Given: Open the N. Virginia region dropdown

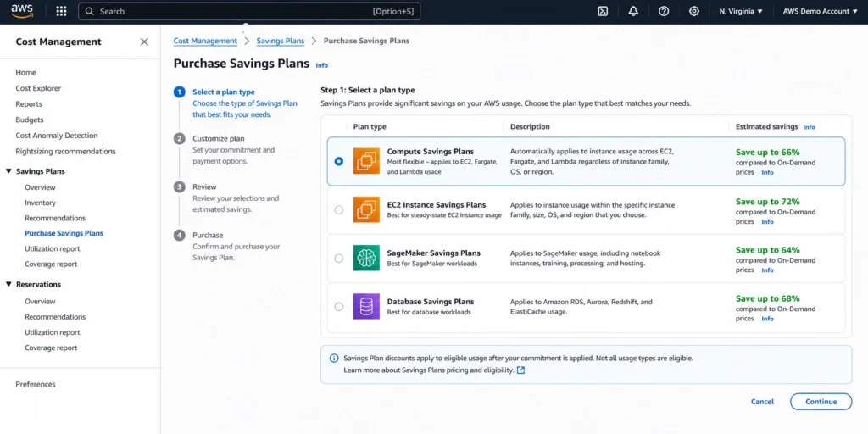Looking at the screenshot, I should pos(741,11).
